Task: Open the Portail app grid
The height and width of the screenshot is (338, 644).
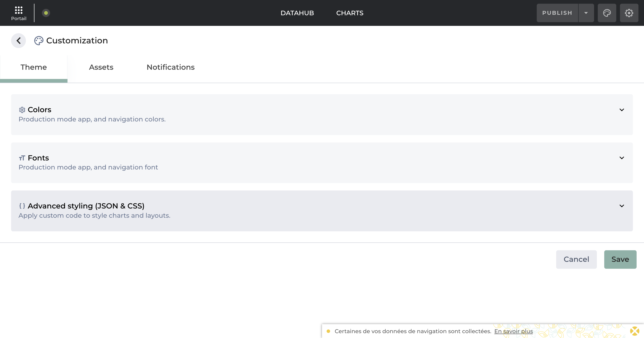Action: click(18, 11)
